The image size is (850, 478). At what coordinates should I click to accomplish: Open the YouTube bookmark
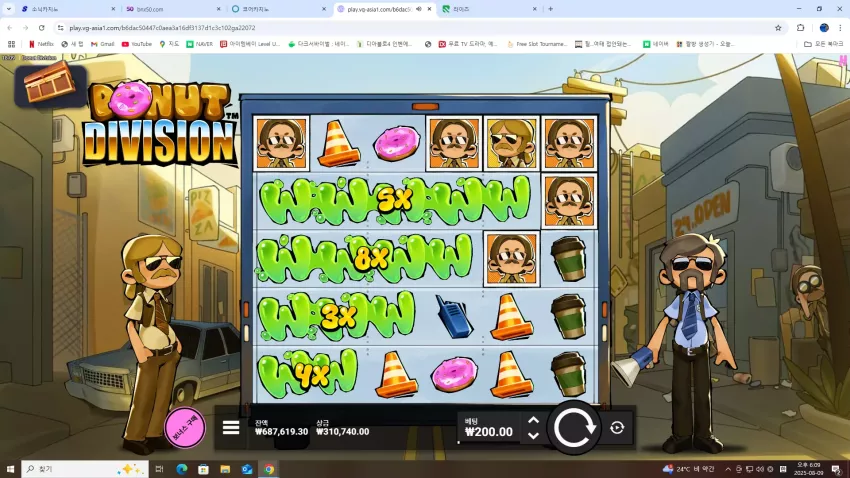point(137,44)
